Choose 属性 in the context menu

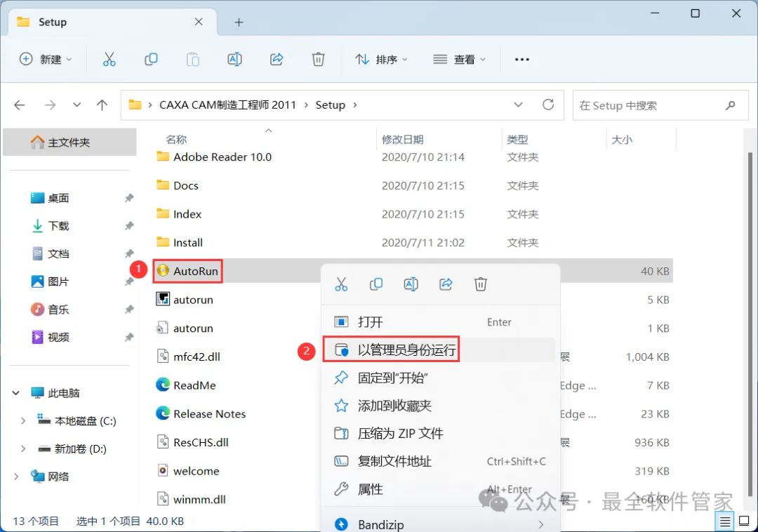point(440,489)
